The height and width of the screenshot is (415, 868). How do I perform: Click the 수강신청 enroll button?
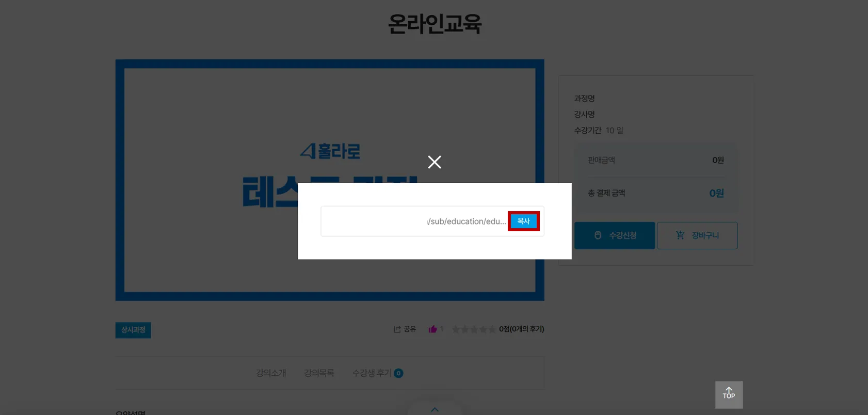click(615, 235)
